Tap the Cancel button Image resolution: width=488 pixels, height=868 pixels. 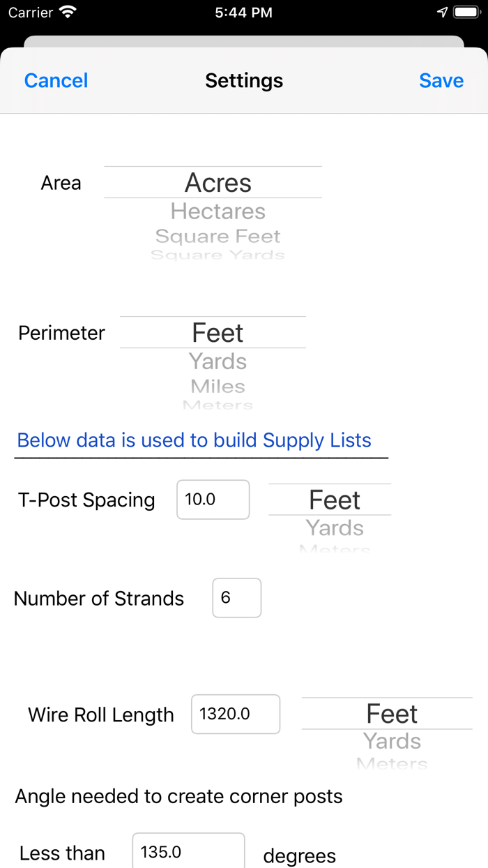(56, 81)
